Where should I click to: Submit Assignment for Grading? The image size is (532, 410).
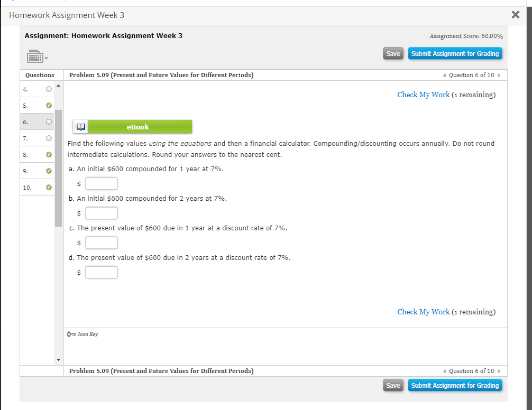[x=455, y=53]
